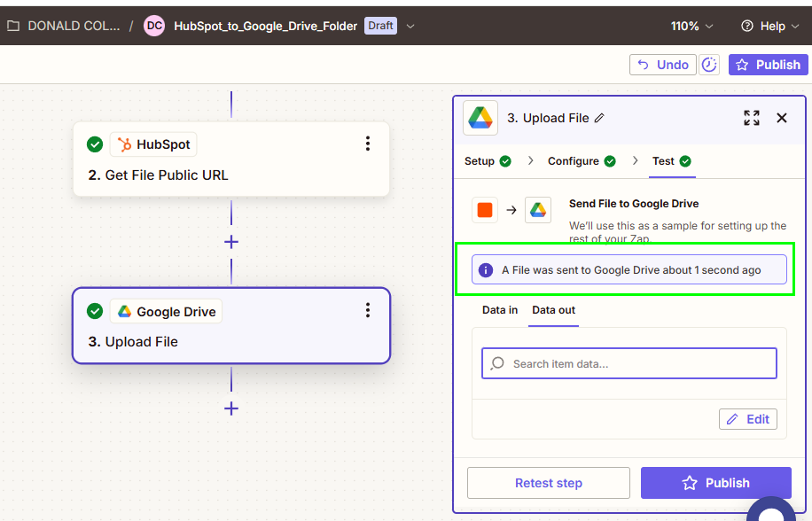Click the Retest step button
Viewport: 812px width, 521px height.
click(x=549, y=483)
